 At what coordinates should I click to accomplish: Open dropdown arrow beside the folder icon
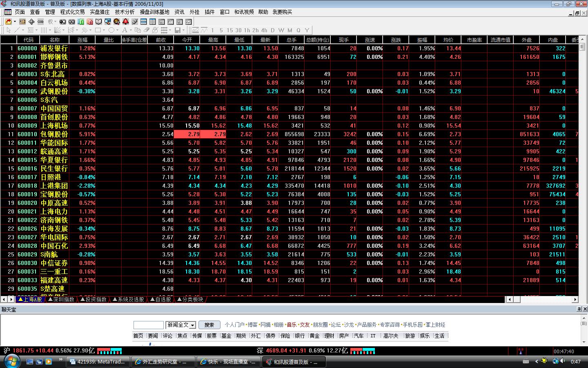coord(15,21)
